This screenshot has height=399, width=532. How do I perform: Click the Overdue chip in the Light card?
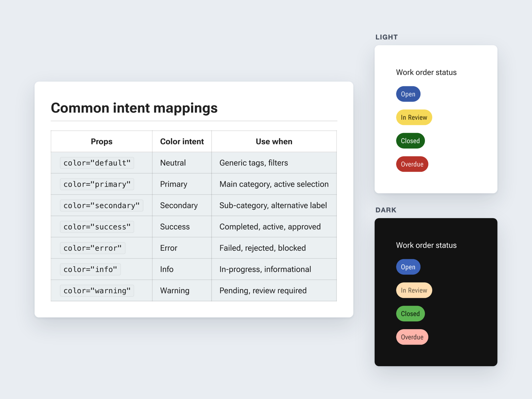click(x=412, y=164)
